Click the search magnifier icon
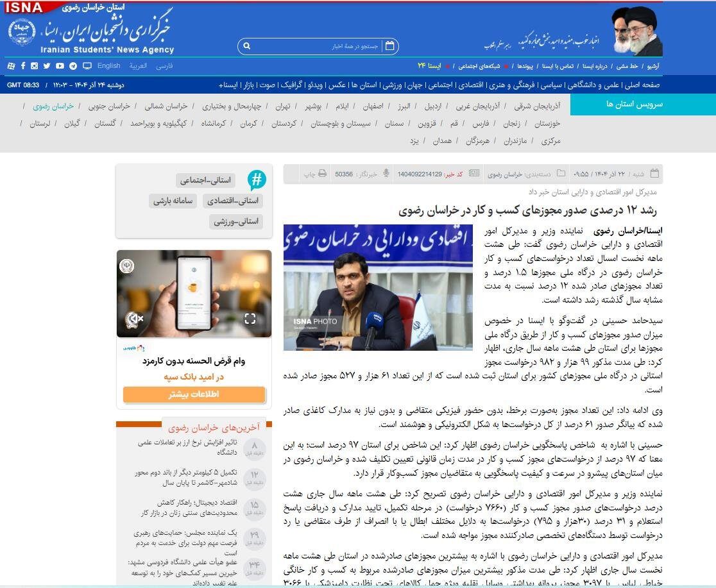This screenshot has height=588, width=716. pos(246,46)
